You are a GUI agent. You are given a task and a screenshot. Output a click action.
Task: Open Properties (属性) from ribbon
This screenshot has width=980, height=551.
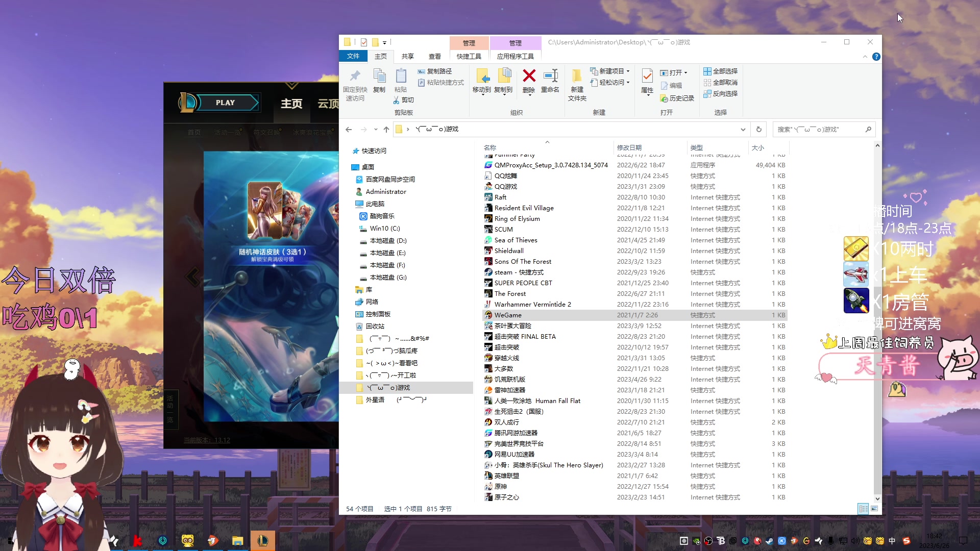tap(647, 82)
